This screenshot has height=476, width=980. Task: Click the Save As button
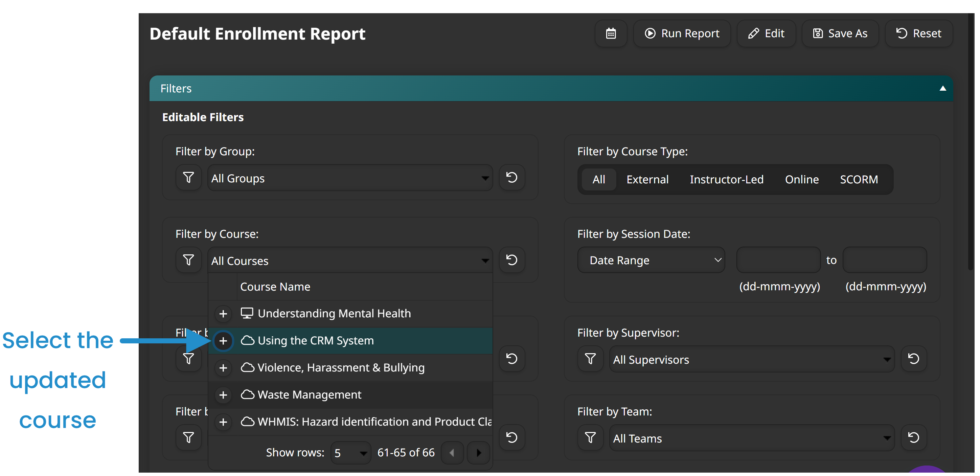click(x=840, y=33)
